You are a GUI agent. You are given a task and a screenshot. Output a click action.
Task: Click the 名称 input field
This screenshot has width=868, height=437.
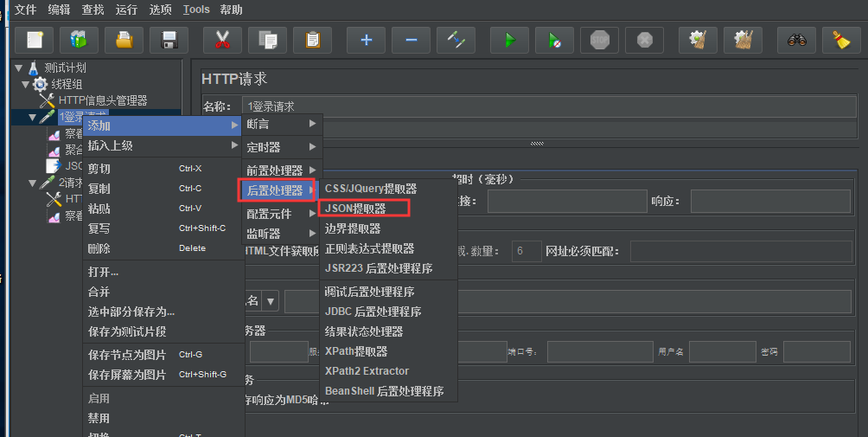coord(549,106)
